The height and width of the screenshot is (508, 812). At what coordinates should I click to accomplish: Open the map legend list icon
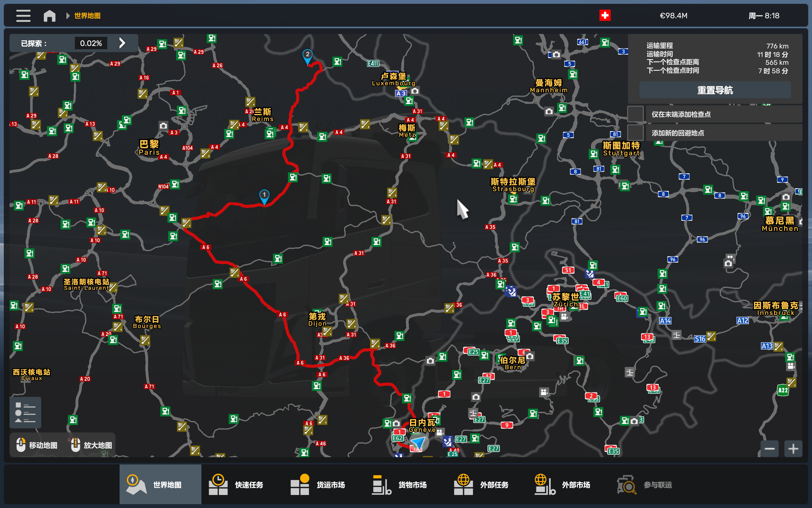25,412
